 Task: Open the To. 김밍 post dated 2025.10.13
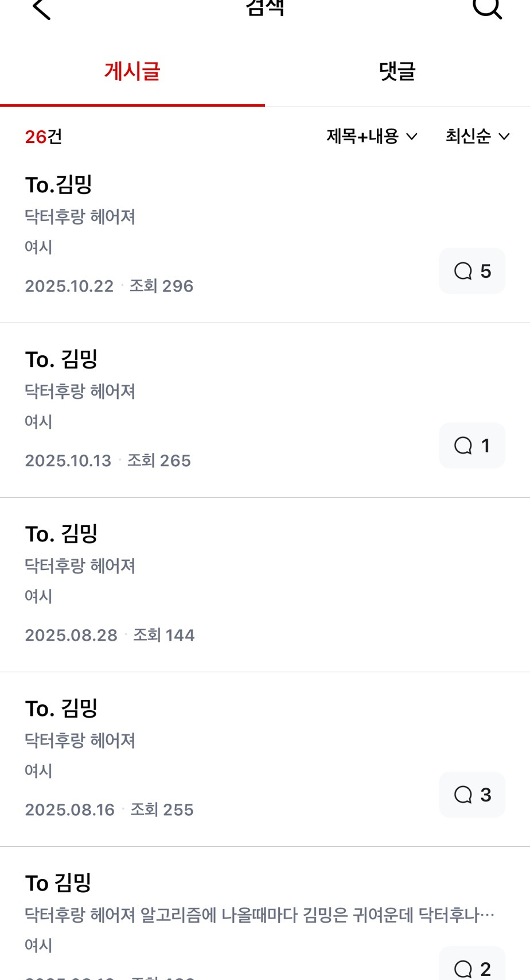[x=61, y=359]
